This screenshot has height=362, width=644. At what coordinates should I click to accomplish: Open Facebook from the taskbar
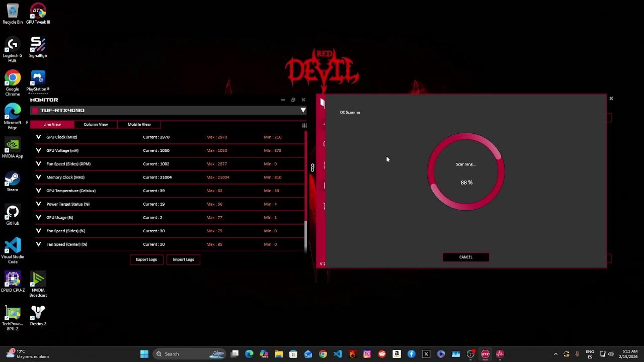point(412,354)
